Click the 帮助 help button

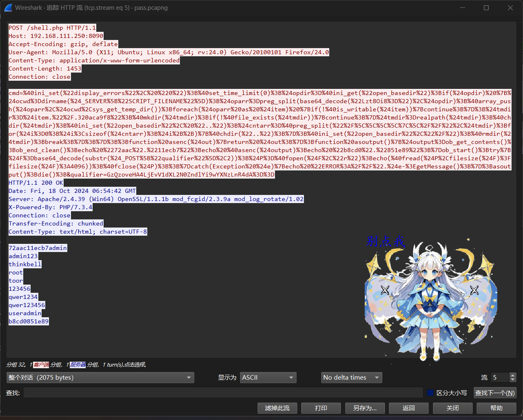496,408
